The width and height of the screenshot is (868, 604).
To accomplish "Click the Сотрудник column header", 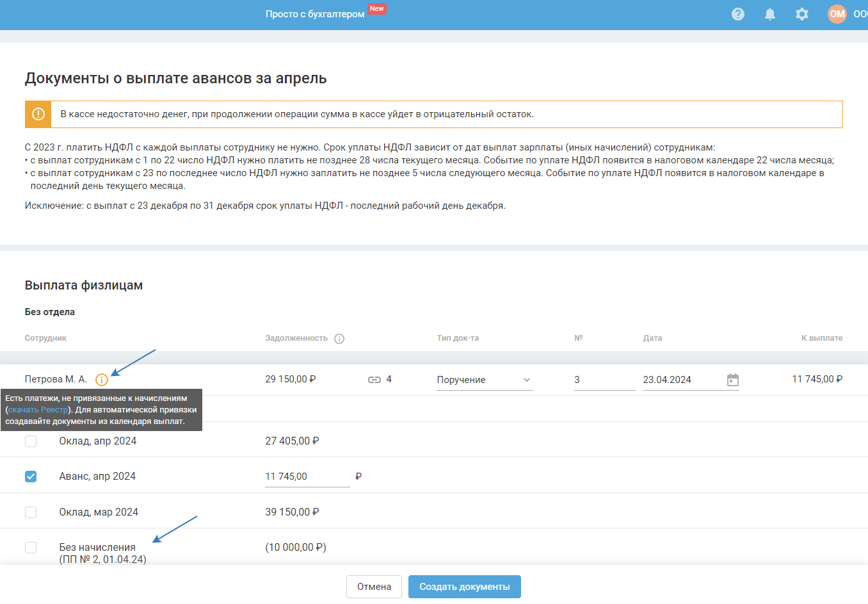I will click(x=45, y=338).
